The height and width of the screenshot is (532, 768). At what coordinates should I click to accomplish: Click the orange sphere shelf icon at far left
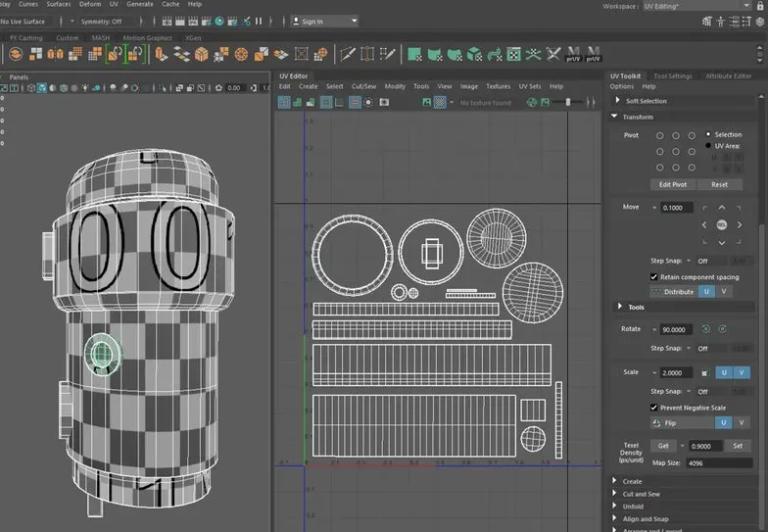pos(16,54)
